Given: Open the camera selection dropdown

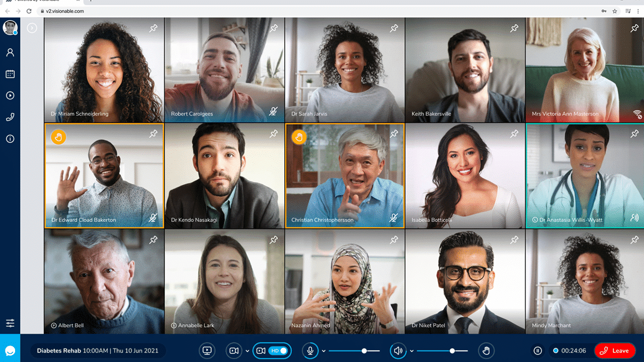Looking at the screenshot, I should (247, 350).
